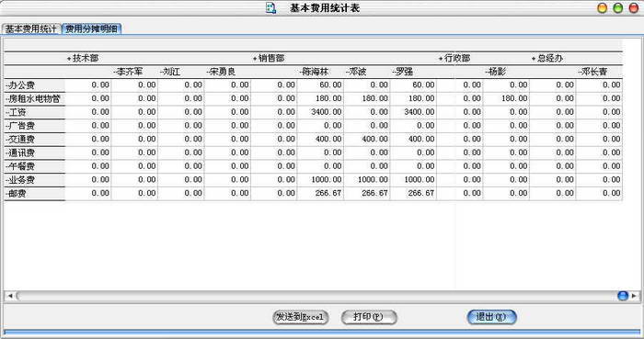Click the 60.00 办公费 cell under 陈海林

(x=320, y=85)
